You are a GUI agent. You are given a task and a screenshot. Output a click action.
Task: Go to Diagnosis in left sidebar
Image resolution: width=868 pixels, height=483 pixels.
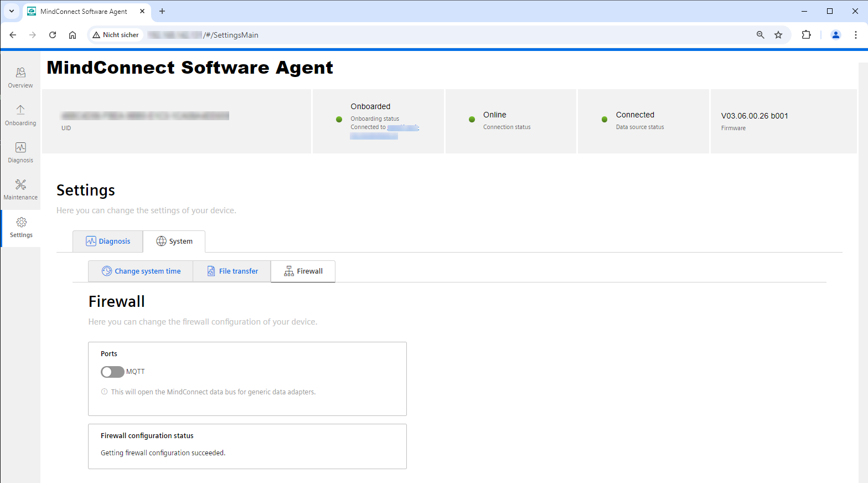(20, 152)
